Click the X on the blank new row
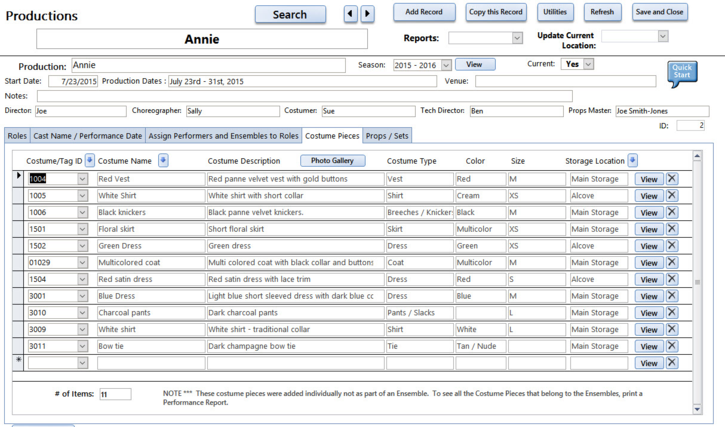 point(672,363)
